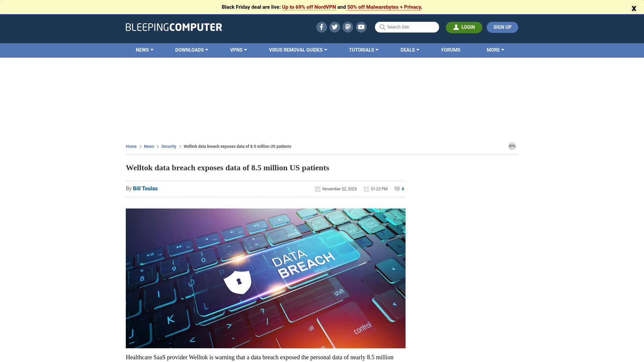This screenshot has width=644, height=362.
Task: Click the print article icon
Action: (x=512, y=146)
